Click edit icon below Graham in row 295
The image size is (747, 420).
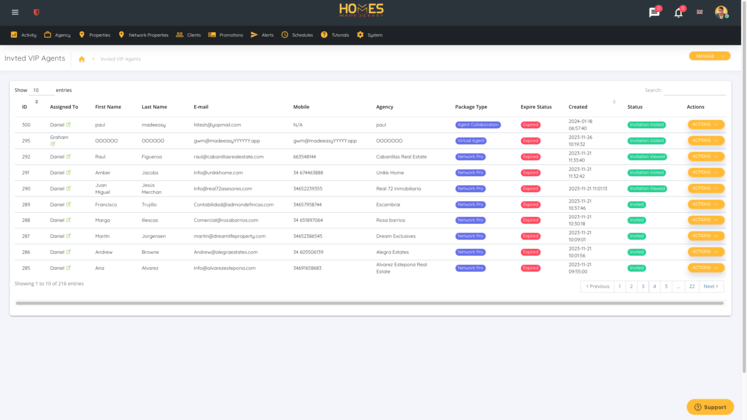53,144
